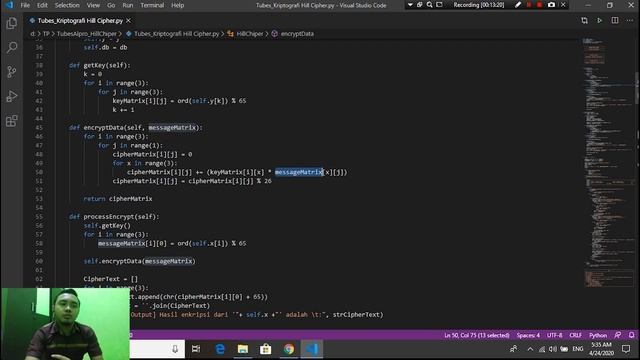Expand the encryptData method breadcrumb
This screenshot has height=360, width=640.
pyautogui.click(x=297, y=34)
